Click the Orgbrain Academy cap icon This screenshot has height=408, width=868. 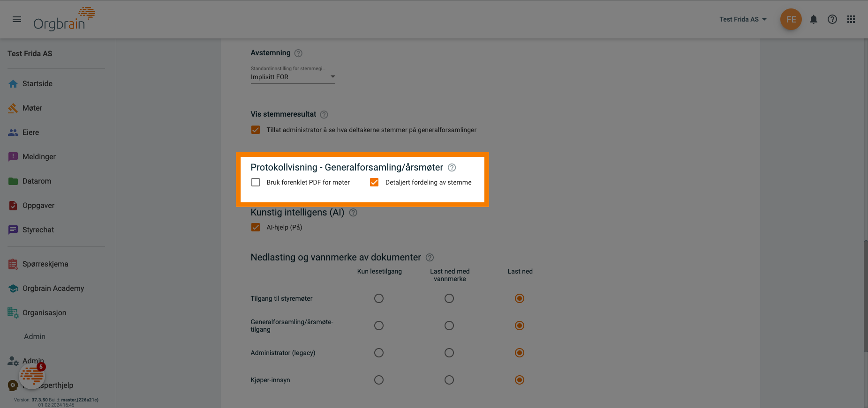point(13,288)
